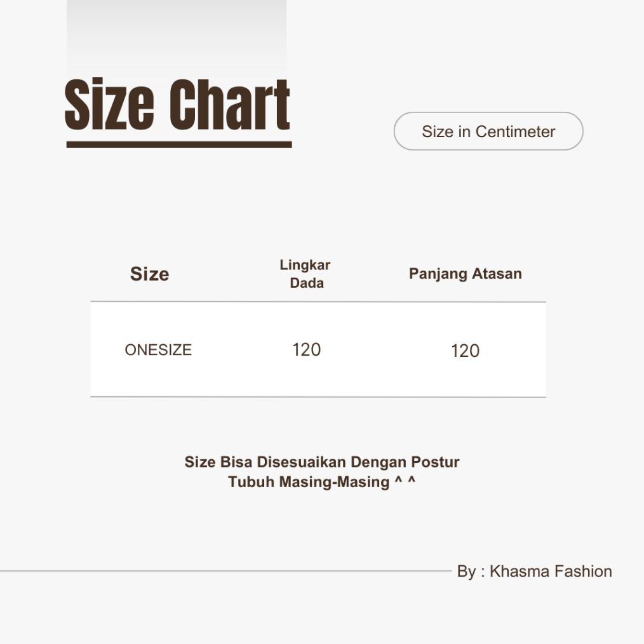
Task: Click the word Dada in the table header
Action: click(x=307, y=283)
